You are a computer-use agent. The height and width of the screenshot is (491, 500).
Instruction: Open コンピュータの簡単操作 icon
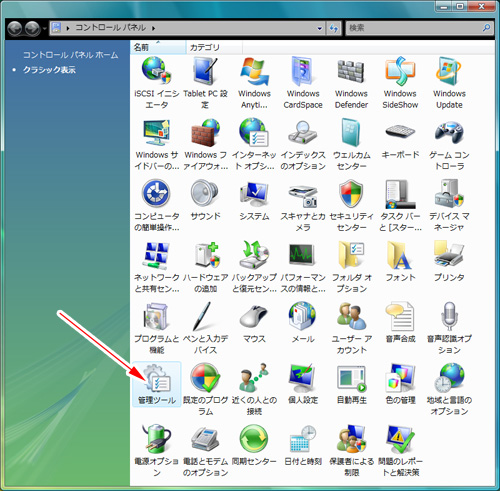click(157, 193)
